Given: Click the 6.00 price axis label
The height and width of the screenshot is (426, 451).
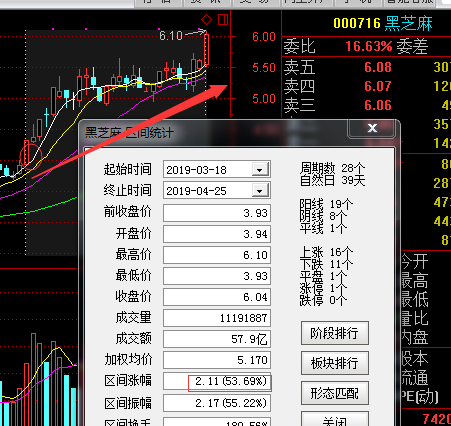Looking at the screenshot, I should (264, 37).
